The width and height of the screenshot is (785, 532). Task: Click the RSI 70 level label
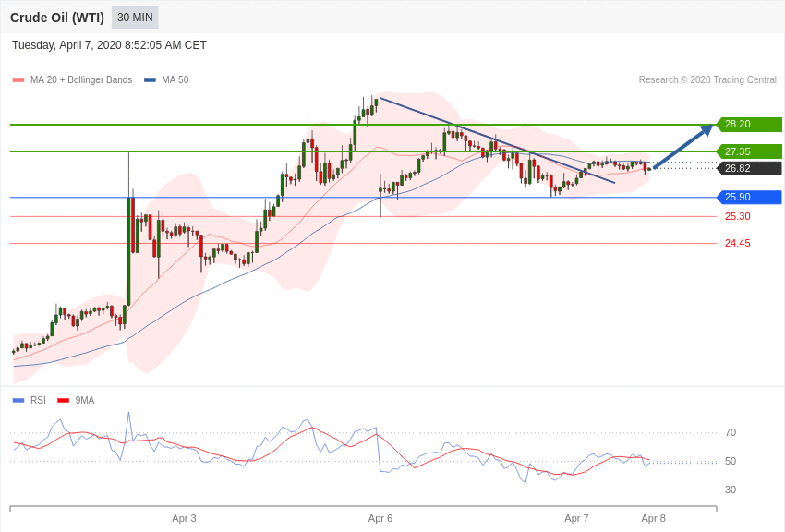coord(731,432)
